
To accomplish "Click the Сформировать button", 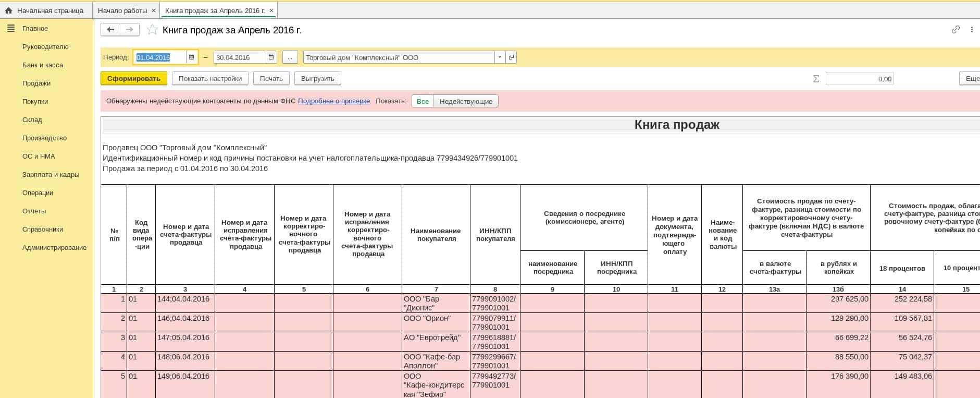I will pyautogui.click(x=134, y=79).
